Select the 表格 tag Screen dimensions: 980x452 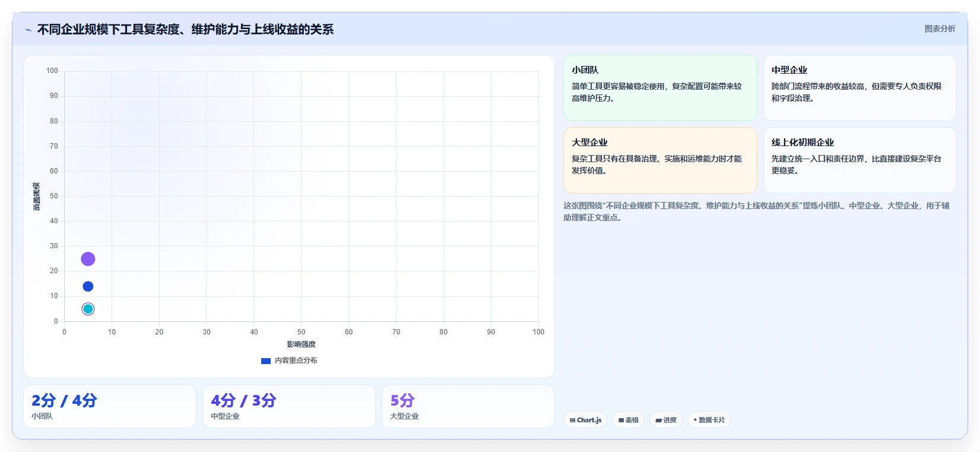(x=628, y=420)
